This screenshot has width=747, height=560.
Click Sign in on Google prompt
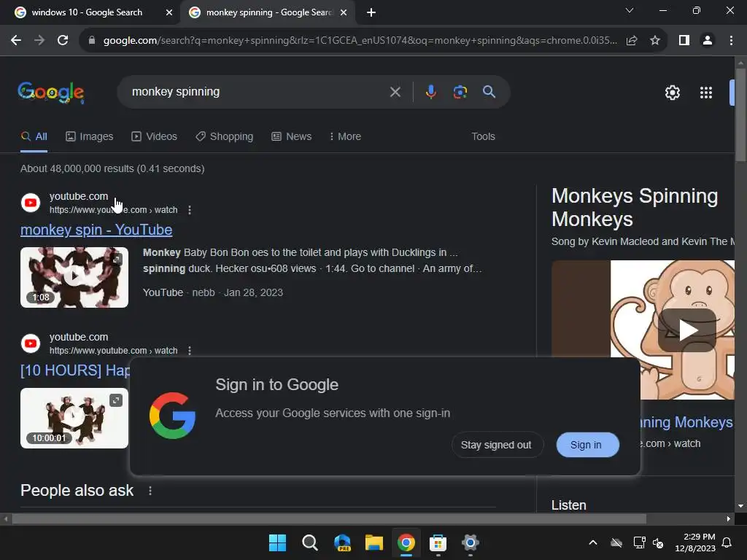586,445
